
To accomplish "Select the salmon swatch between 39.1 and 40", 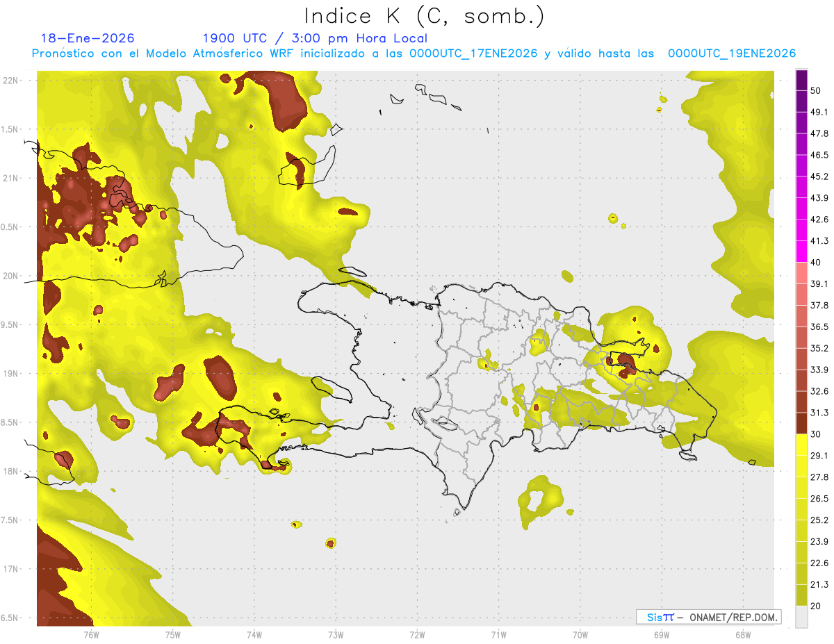I will tap(802, 273).
